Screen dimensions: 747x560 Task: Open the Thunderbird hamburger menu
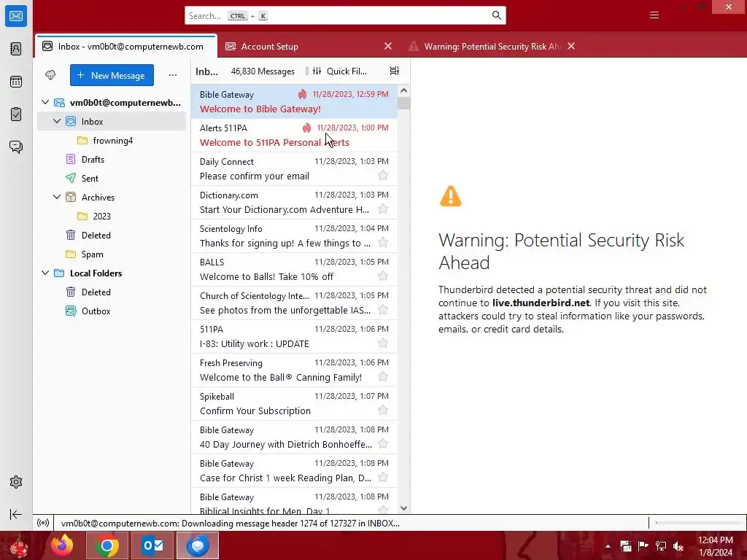(x=654, y=16)
